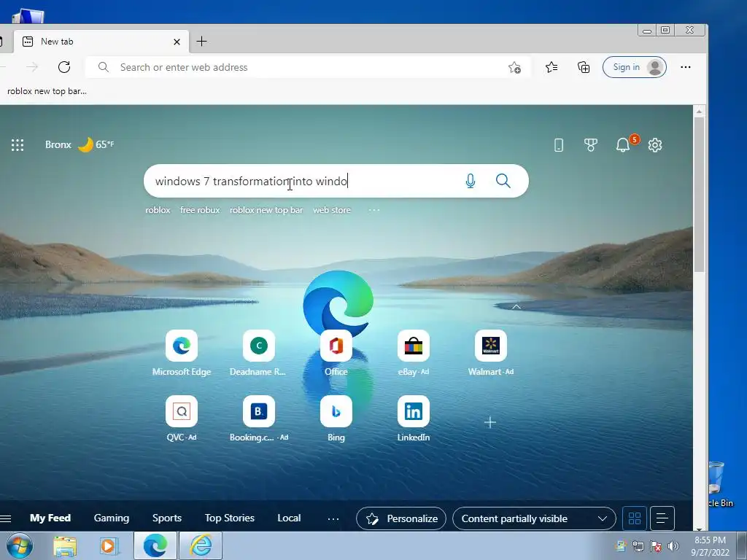Image resolution: width=747 pixels, height=560 pixels.
Task: Switch to My Feed tab
Action: coord(50,518)
